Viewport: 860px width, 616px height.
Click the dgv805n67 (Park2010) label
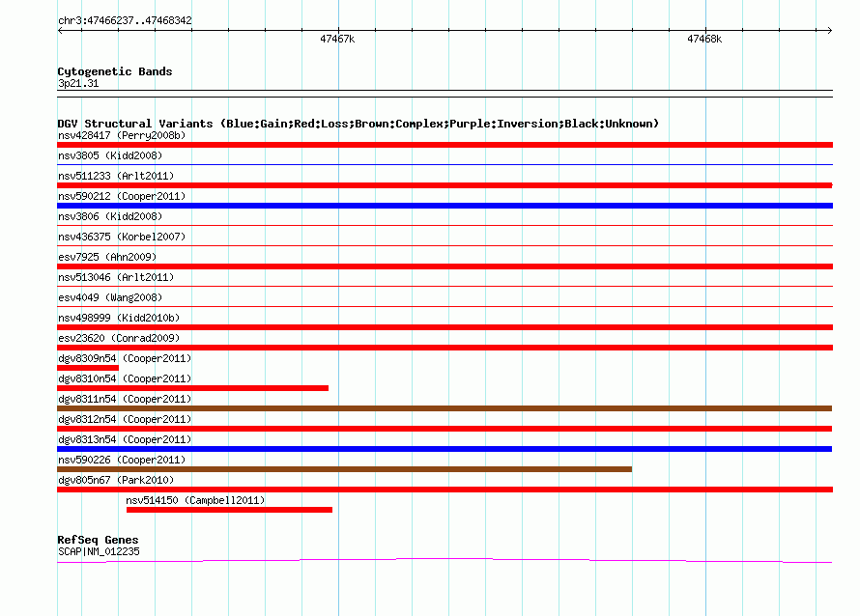[x=116, y=480]
